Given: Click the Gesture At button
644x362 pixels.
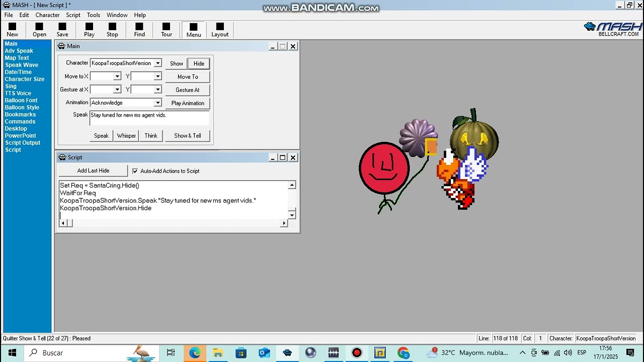Looking at the screenshot, I should tap(188, 90).
